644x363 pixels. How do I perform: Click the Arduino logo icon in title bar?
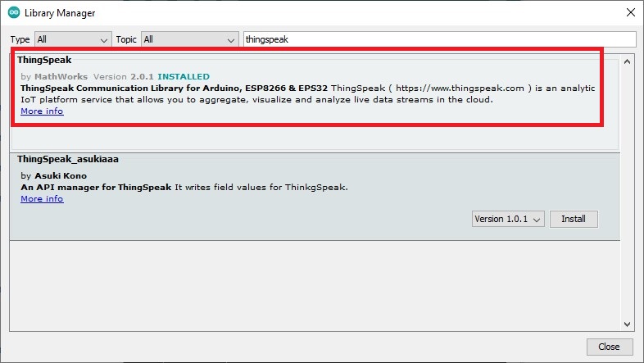tap(14, 13)
